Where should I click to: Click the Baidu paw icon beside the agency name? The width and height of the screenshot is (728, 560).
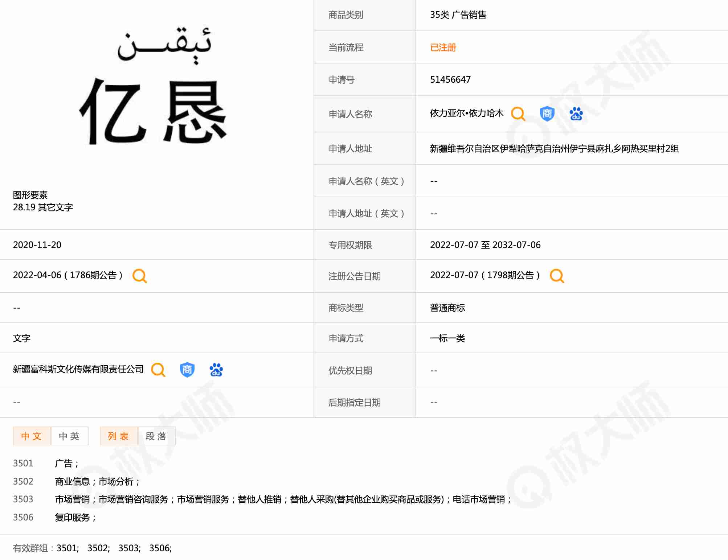(x=216, y=370)
